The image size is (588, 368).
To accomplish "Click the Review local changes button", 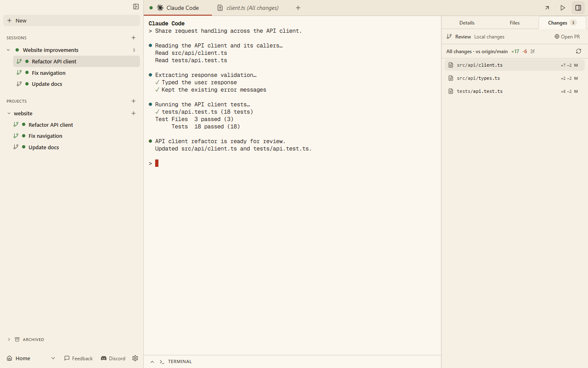I will (x=475, y=36).
